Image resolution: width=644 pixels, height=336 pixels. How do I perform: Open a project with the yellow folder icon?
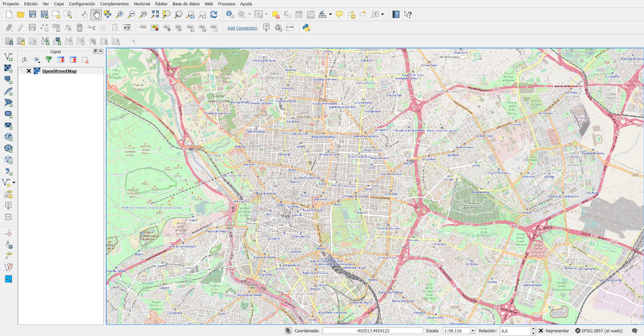pos(21,14)
